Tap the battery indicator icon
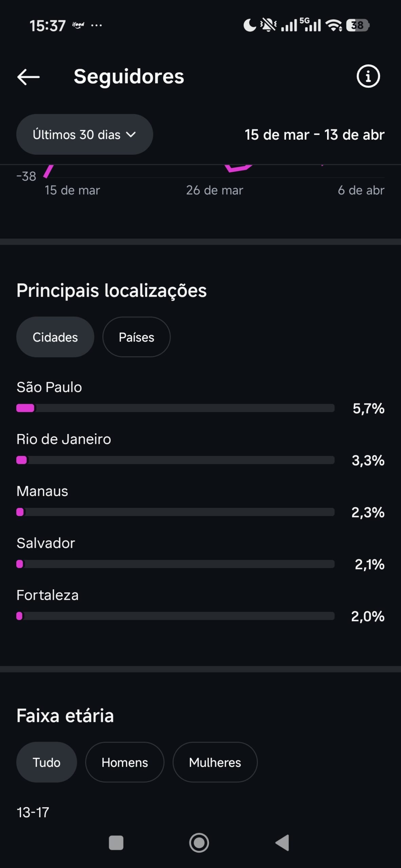Viewport: 401px width, 868px height. coord(358,25)
